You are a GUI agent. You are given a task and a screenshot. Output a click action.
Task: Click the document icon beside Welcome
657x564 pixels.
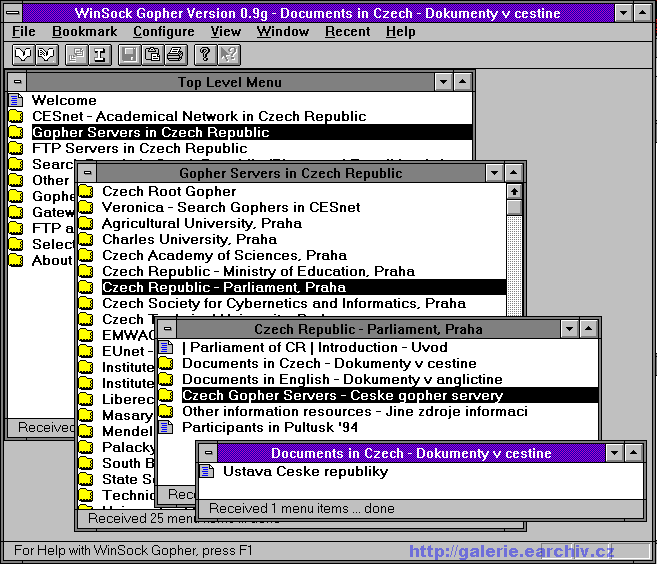coord(16,100)
